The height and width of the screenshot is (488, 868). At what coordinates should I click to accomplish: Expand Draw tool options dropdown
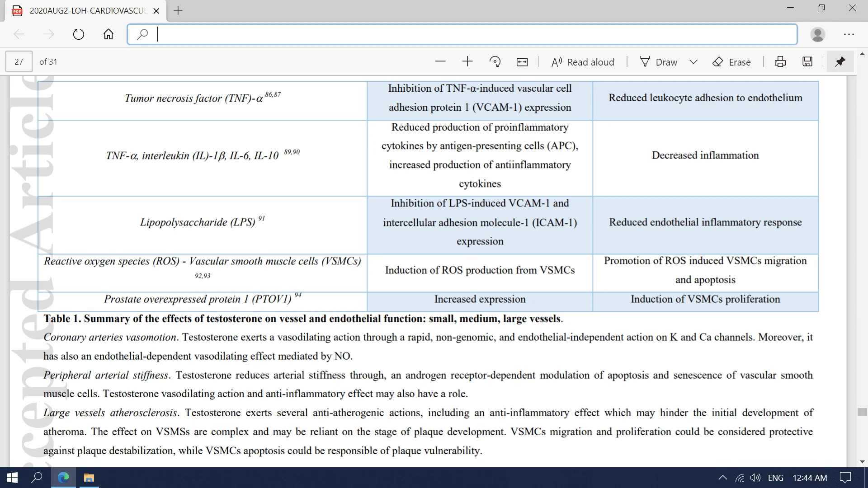coord(693,62)
